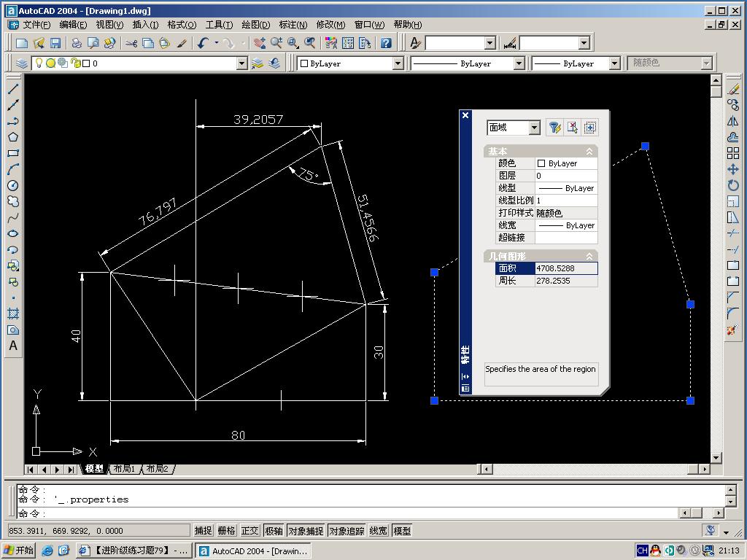
Task: Open the text style dropdown arrow
Action: click(x=490, y=43)
